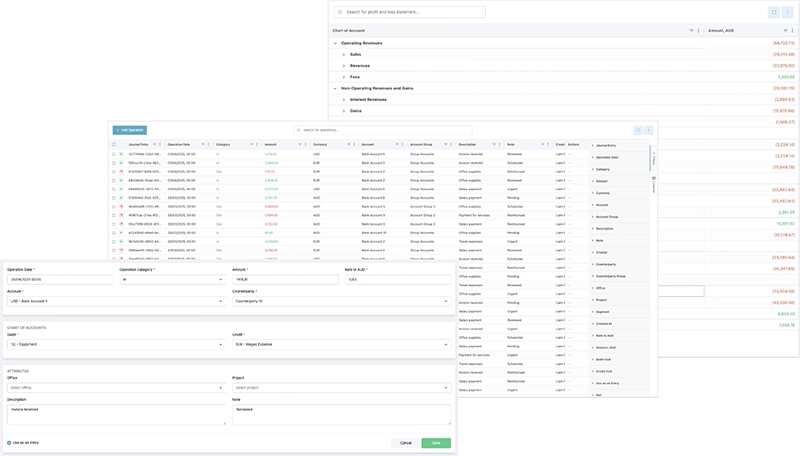Open the Debit account dropdown
Viewport: 800px width, 456px height.
(116, 344)
